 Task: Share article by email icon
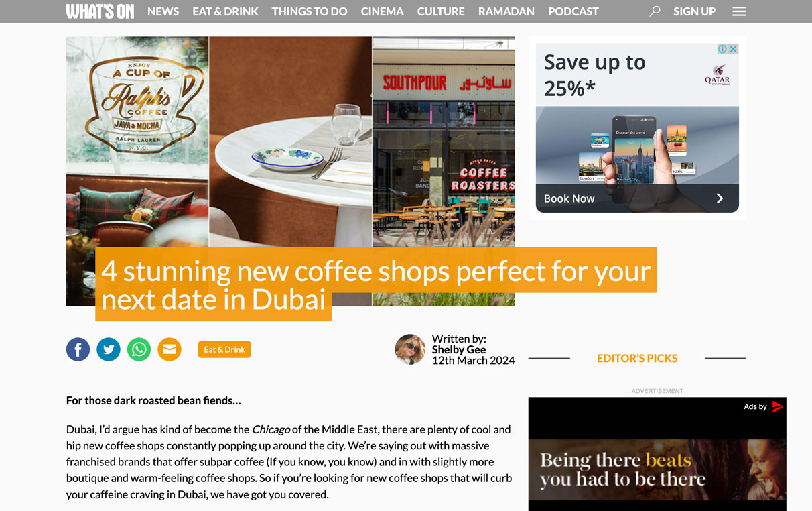point(170,349)
